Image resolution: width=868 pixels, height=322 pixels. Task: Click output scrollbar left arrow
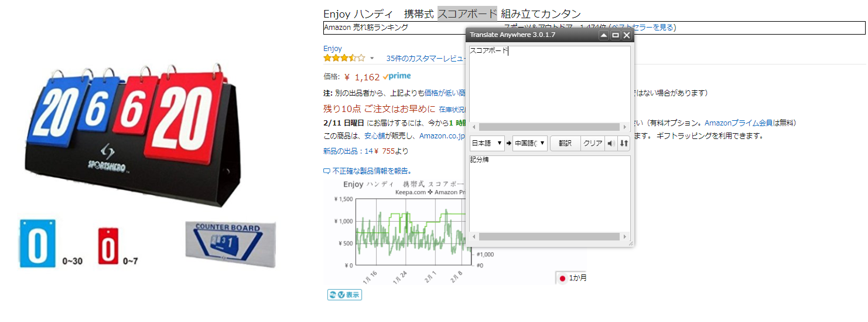tap(474, 237)
